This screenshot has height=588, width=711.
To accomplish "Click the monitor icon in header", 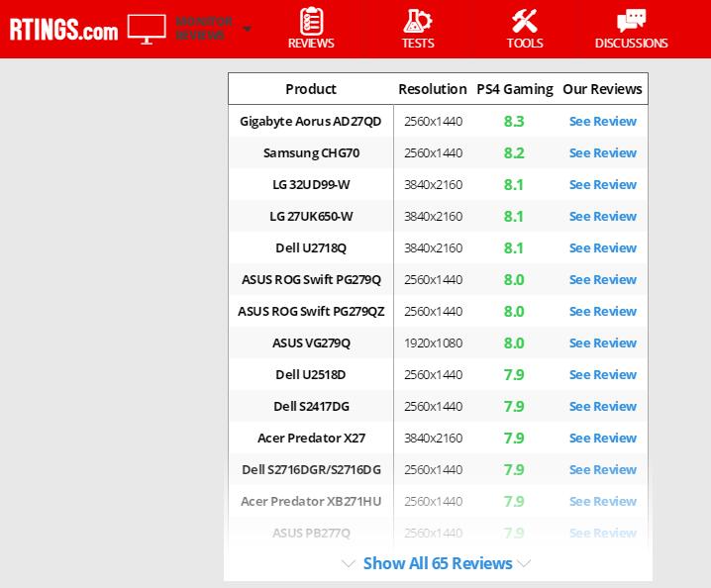I will [x=147, y=29].
